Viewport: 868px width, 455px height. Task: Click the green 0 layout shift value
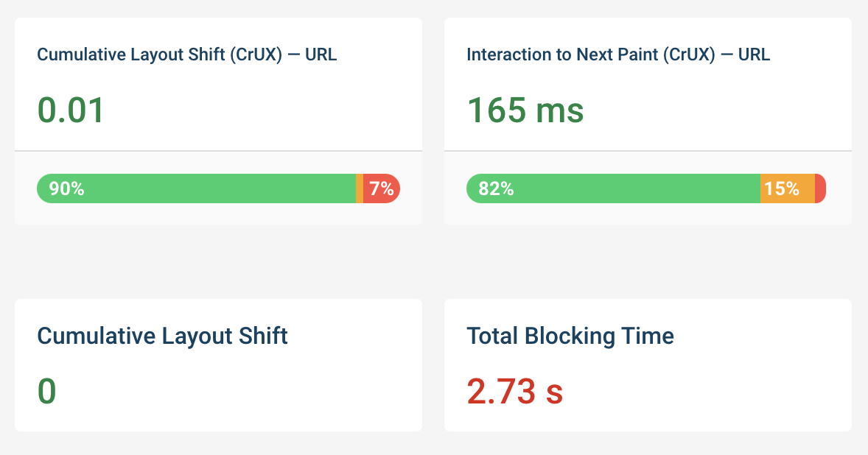(x=47, y=392)
